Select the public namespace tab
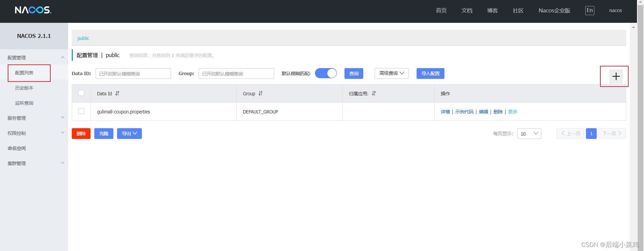The image size is (644, 251). pyautogui.click(x=83, y=38)
